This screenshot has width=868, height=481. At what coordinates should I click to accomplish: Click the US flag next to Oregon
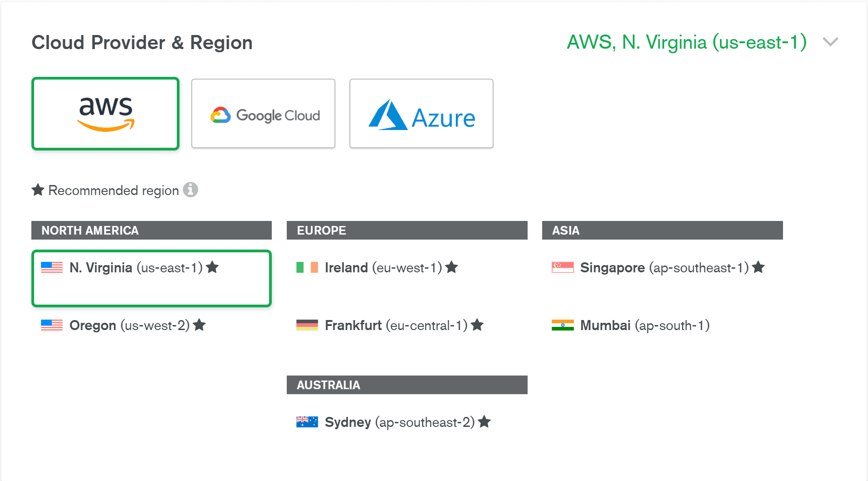click(x=52, y=325)
